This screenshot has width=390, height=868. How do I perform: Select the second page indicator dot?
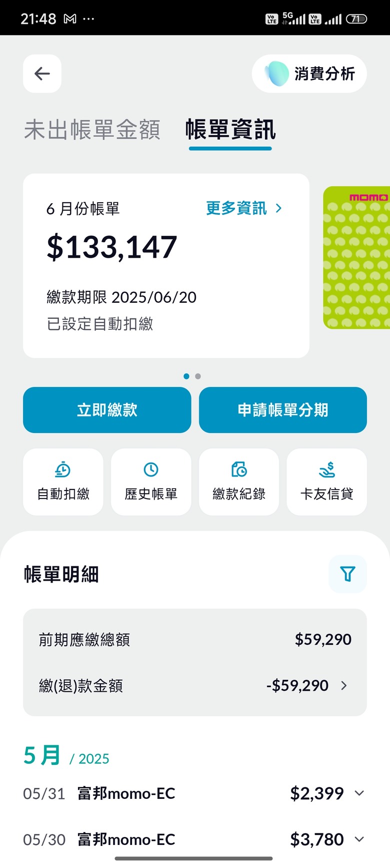click(x=198, y=376)
